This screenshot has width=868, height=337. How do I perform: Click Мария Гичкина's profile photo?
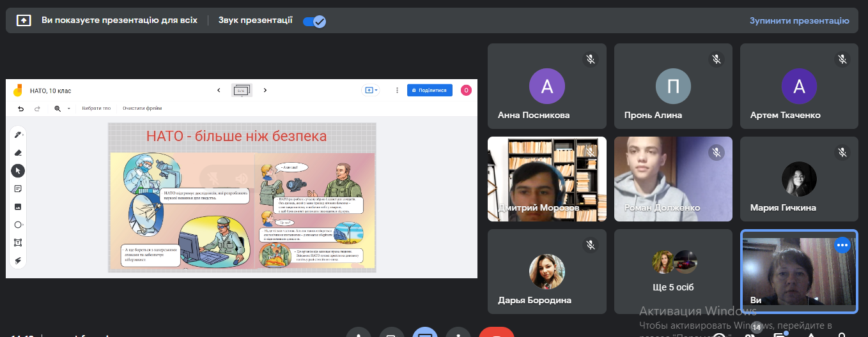tap(799, 179)
